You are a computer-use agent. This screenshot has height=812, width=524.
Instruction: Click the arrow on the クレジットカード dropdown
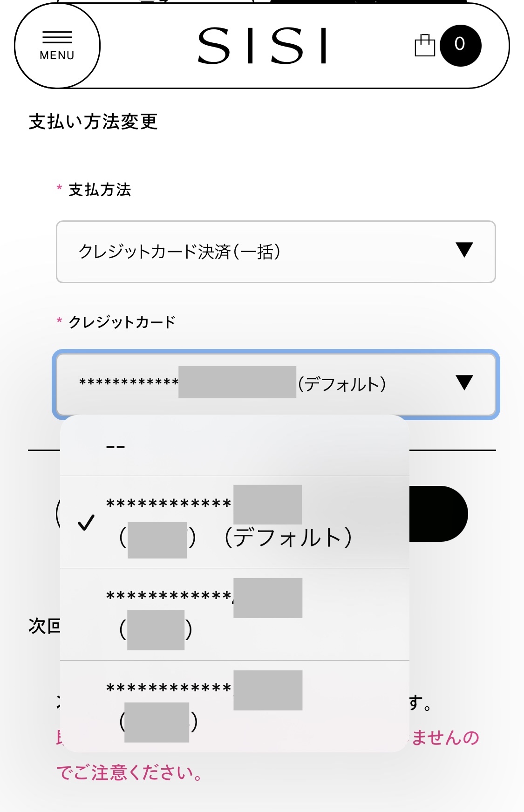point(464,383)
